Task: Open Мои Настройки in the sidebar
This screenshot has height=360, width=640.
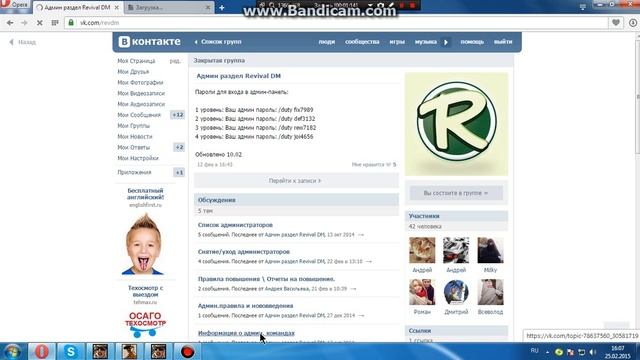Action: [138, 158]
